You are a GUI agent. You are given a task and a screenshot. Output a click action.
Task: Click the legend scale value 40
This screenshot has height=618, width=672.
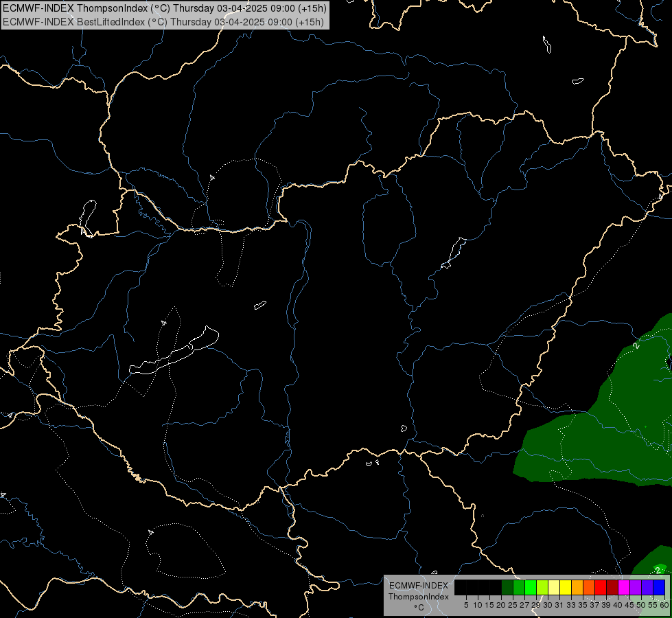pyautogui.click(x=618, y=605)
